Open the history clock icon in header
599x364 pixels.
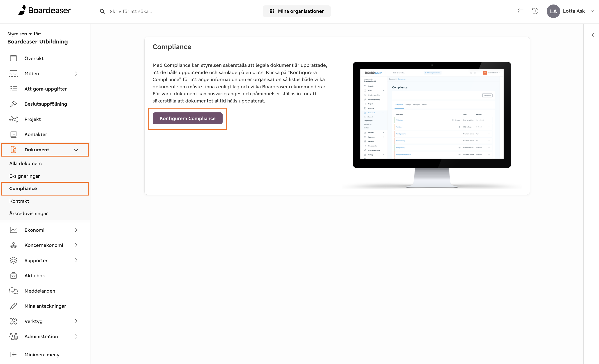[535, 11]
